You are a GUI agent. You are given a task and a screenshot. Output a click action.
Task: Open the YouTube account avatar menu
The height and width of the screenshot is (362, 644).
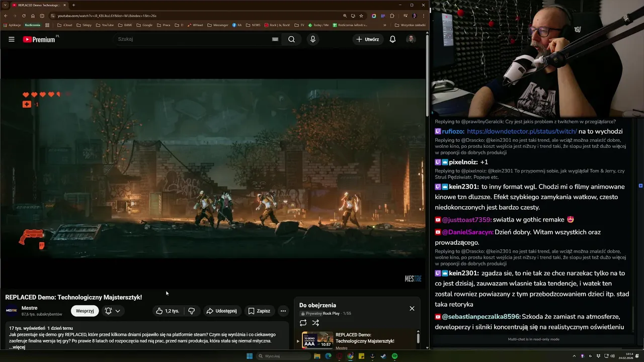(x=411, y=39)
